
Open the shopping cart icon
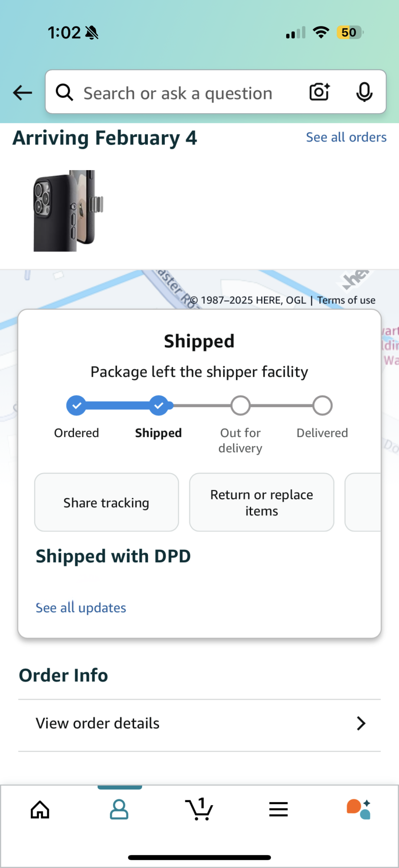click(x=199, y=809)
